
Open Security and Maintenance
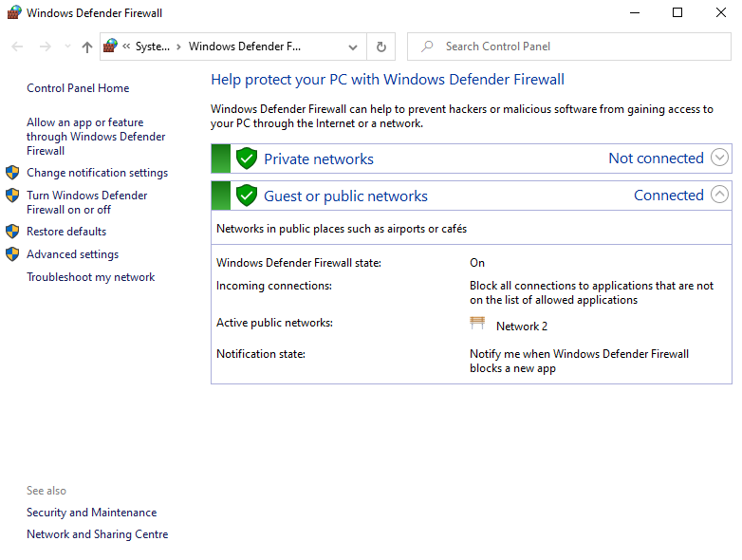tap(91, 513)
